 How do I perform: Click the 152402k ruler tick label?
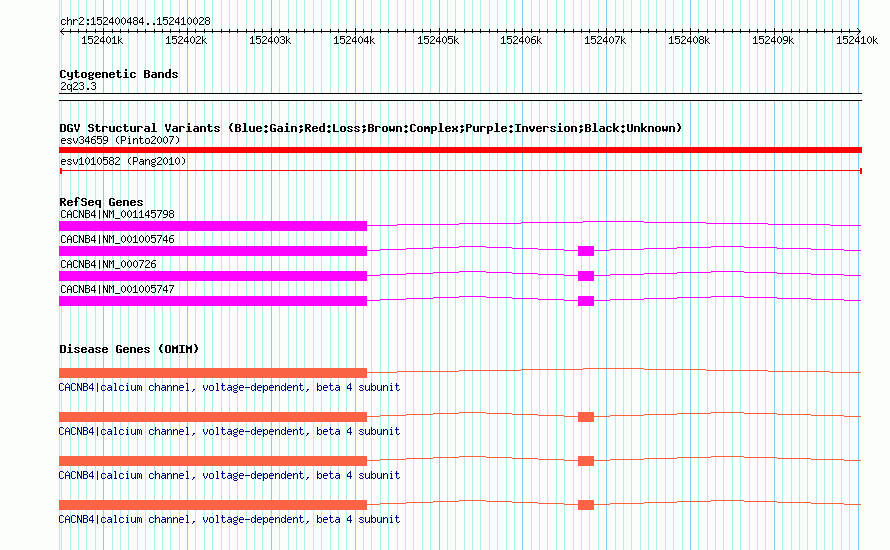pyautogui.click(x=186, y=40)
